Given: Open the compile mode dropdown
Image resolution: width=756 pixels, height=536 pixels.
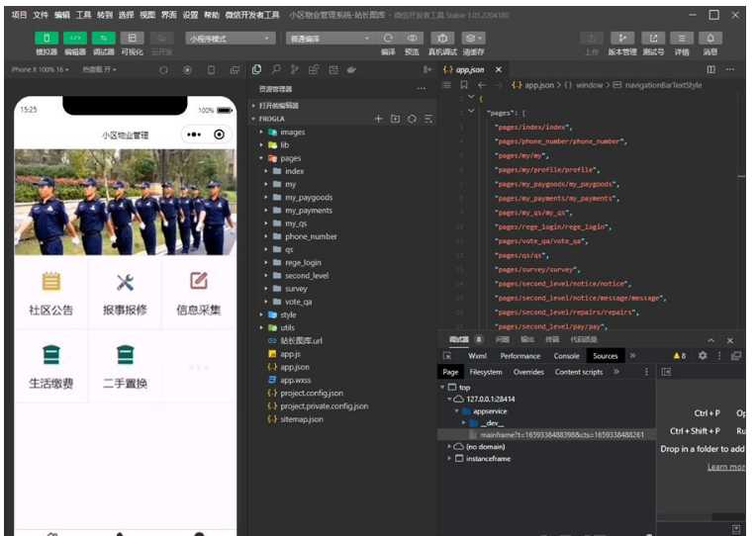Looking at the screenshot, I should 331,39.
